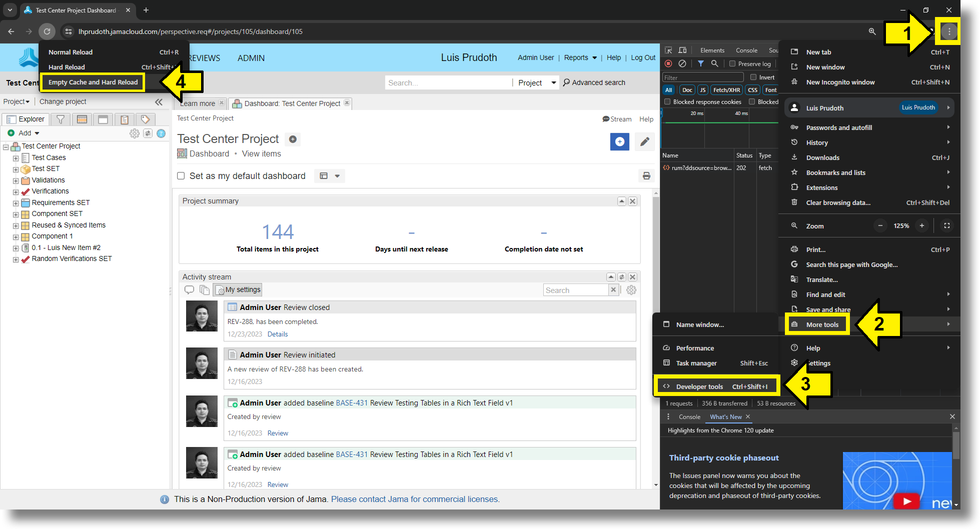Image resolution: width=980 pixels, height=529 pixels.
Task: Click the Activity stream search field
Action: [x=575, y=289]
